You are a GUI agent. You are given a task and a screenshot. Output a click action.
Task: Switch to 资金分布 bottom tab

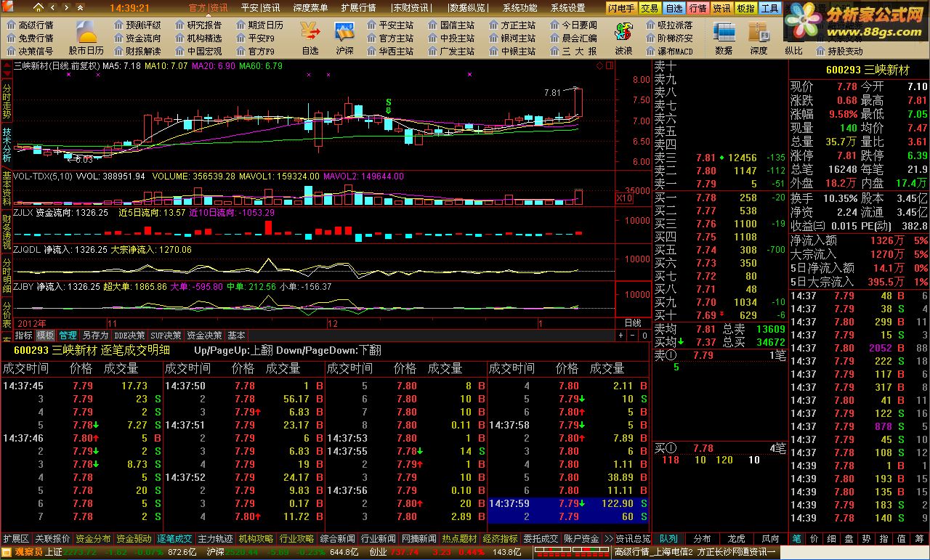pyautogui.click(x=93, y=539)
